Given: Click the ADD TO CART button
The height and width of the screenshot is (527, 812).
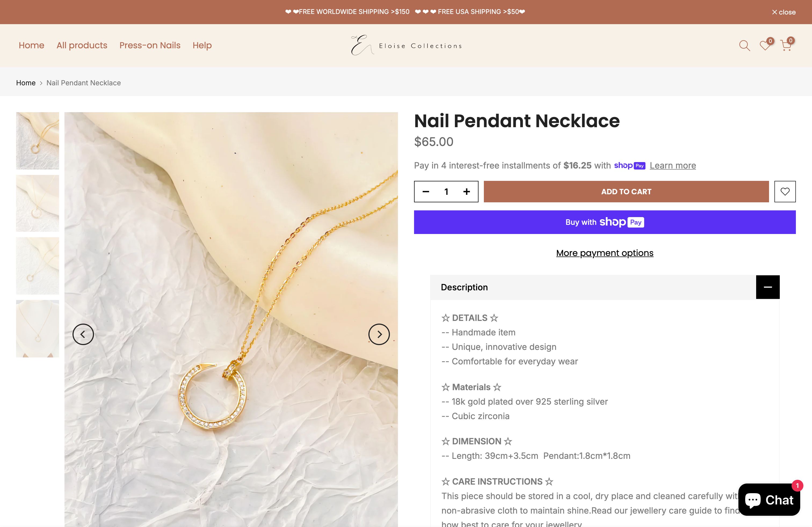Looking at the screenshot, I should pyautogui.click(x=626, y=191).
